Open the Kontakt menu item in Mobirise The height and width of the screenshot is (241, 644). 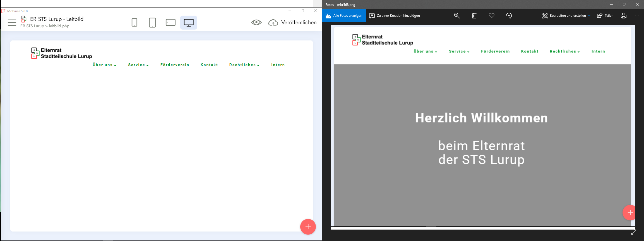tap(209, 65)
